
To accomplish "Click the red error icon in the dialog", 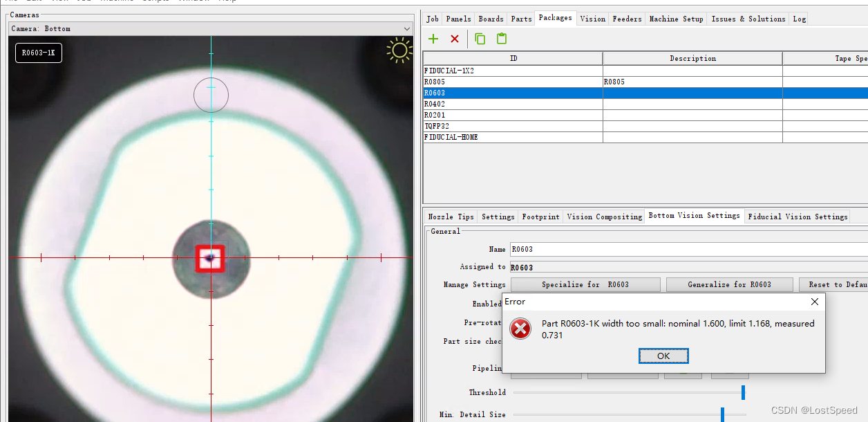I will pos(520,329).
